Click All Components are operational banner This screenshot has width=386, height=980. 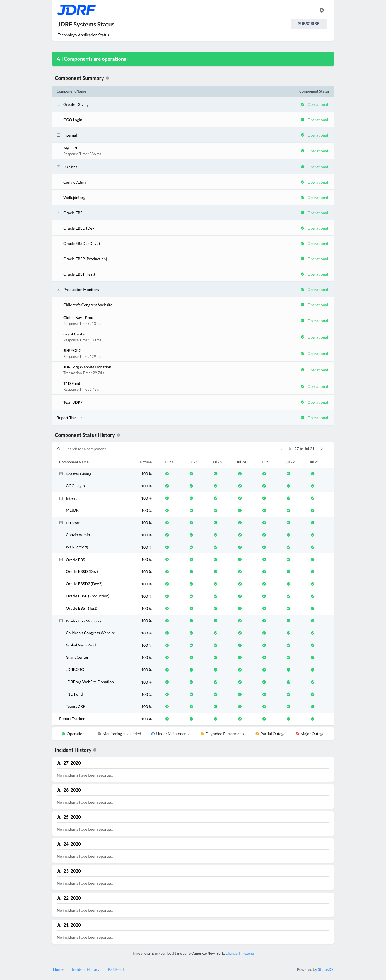coord(193,59)
